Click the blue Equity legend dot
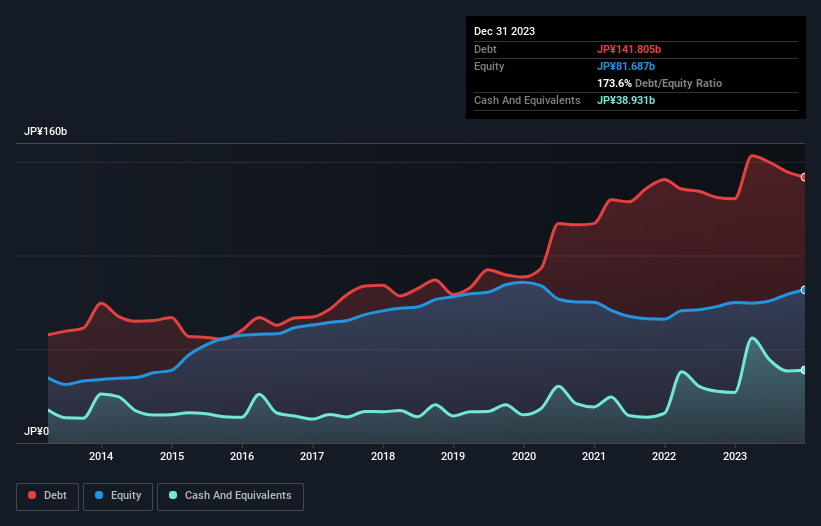 click(x=98, y=495)
